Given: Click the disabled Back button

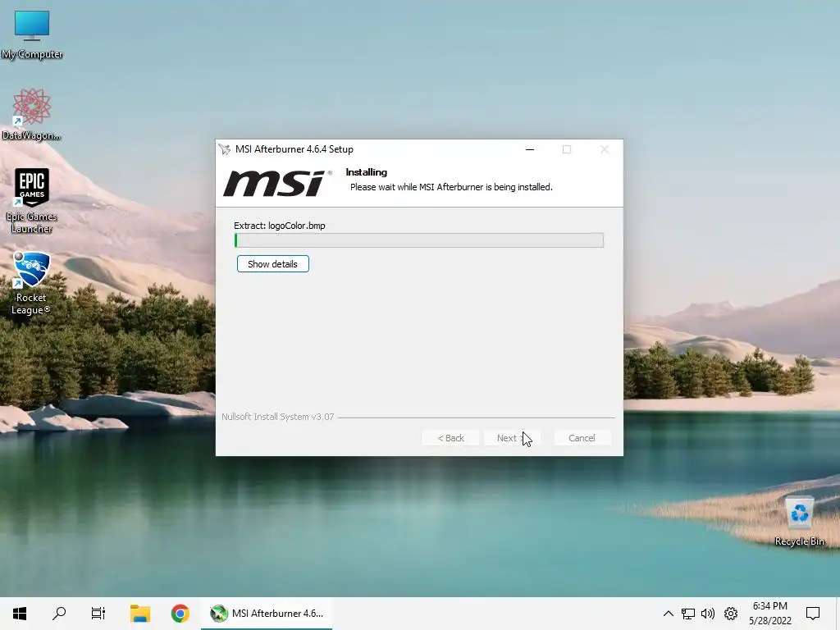Looking at the screenshot, I should click(x=450, y=438).
